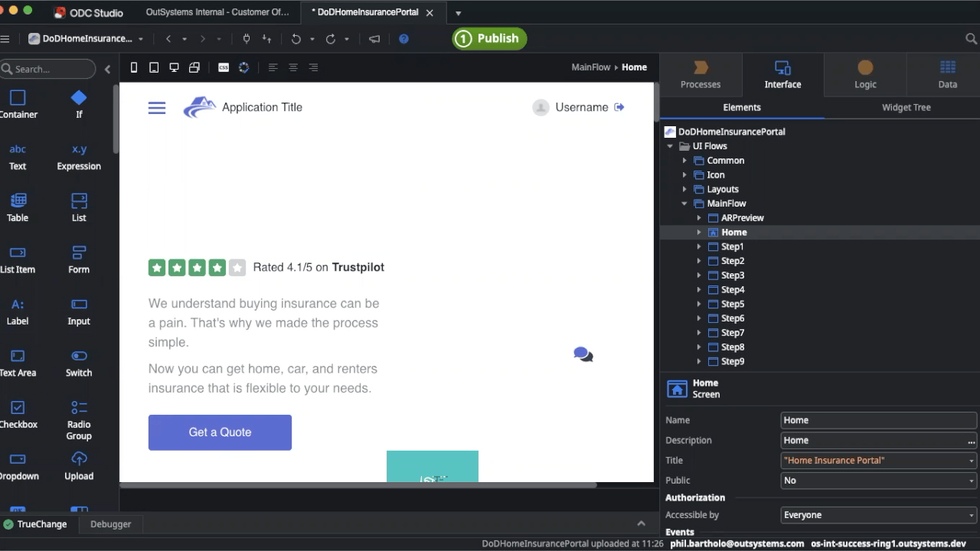Select the Radio Group widget

(79, 408)
